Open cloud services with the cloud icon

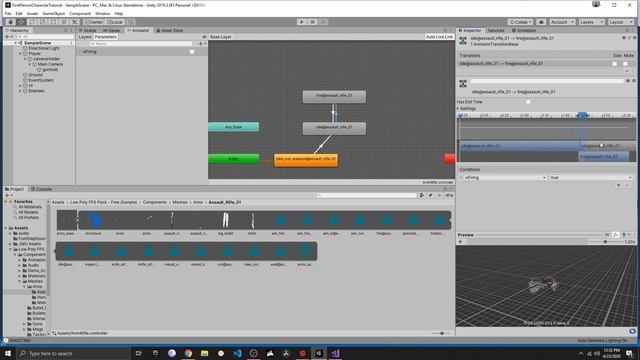(541, 22)
